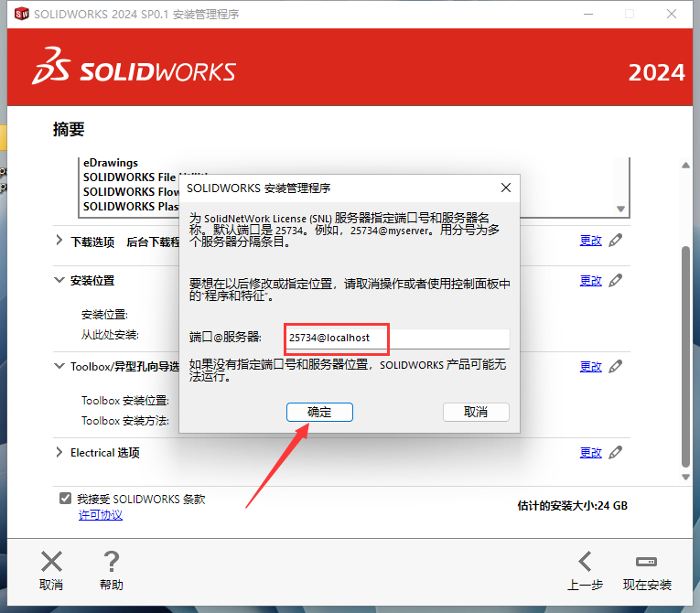Collapse the Toolbox/异型孔向导 section

pyautogui.click(x=59, y=366)
